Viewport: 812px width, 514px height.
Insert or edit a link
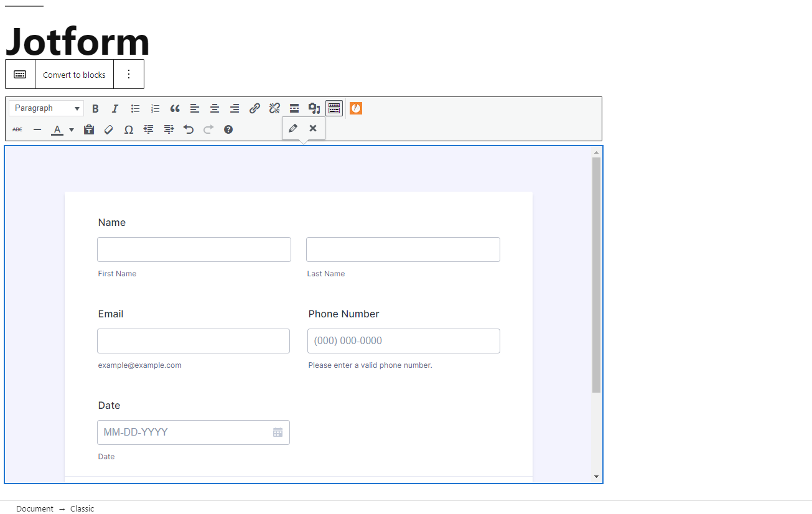254,108
